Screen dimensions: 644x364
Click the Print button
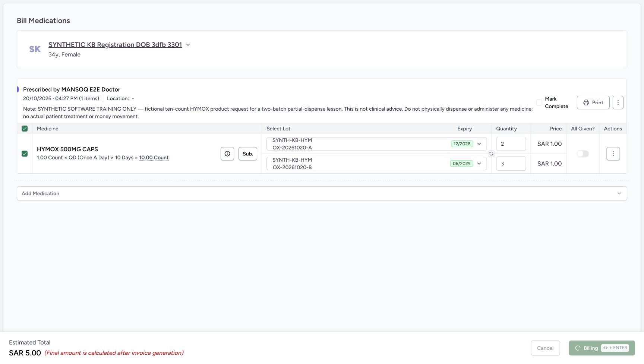tap(593, 102)
